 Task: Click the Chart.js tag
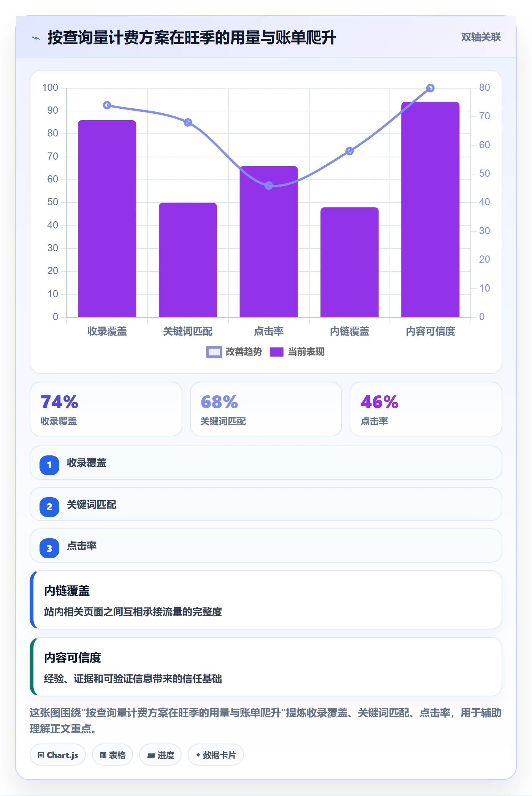click(58, 755)
